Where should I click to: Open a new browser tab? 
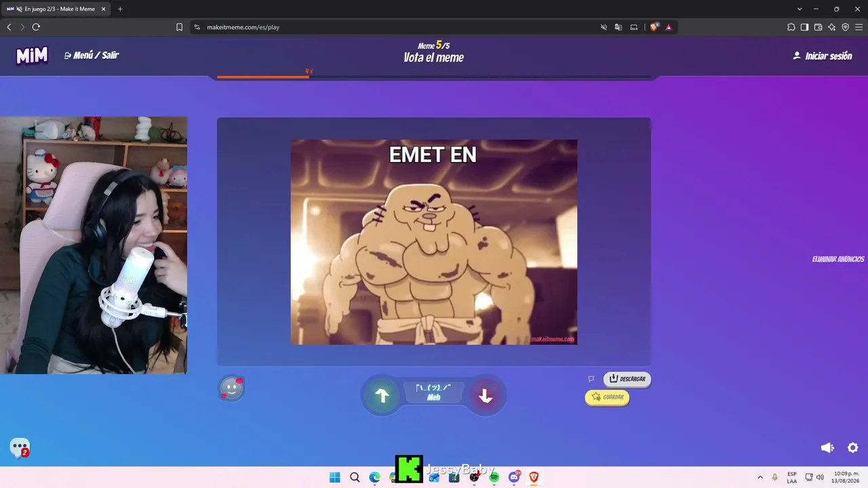(120, 9)
